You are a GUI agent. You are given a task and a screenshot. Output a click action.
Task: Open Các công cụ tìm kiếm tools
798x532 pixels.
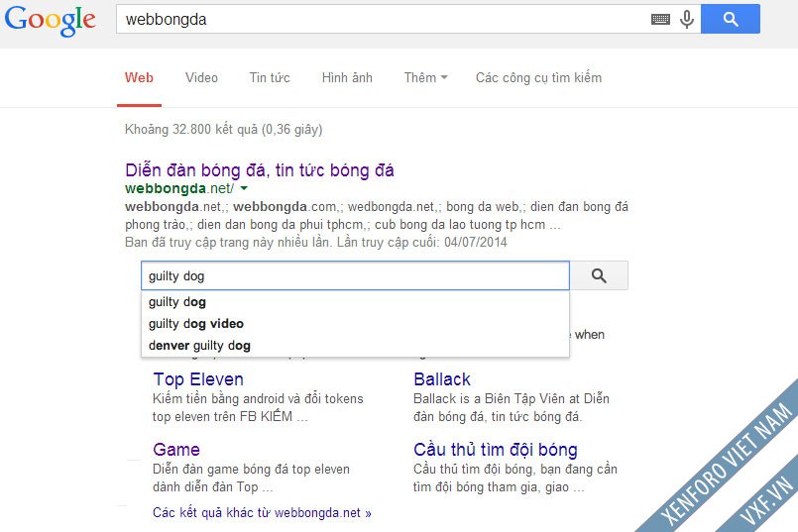tap(538, 77)
